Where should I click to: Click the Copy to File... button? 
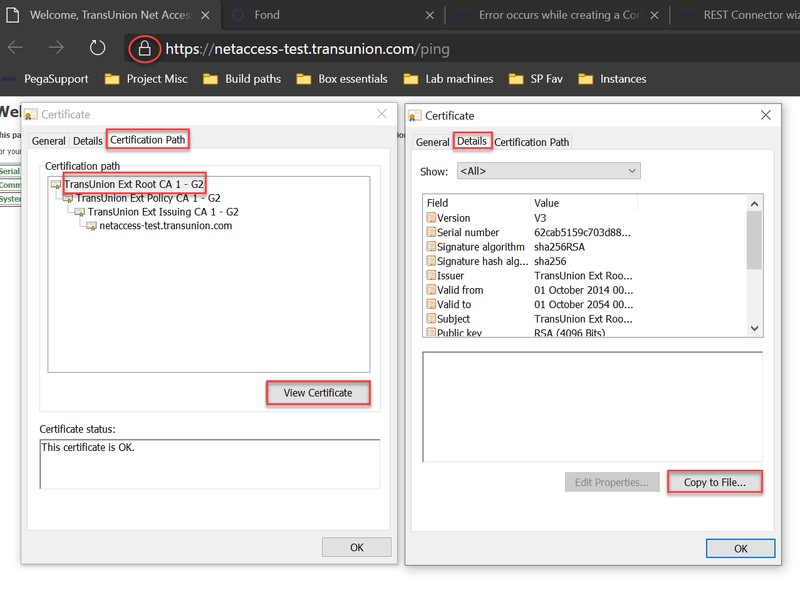point(715,482)
